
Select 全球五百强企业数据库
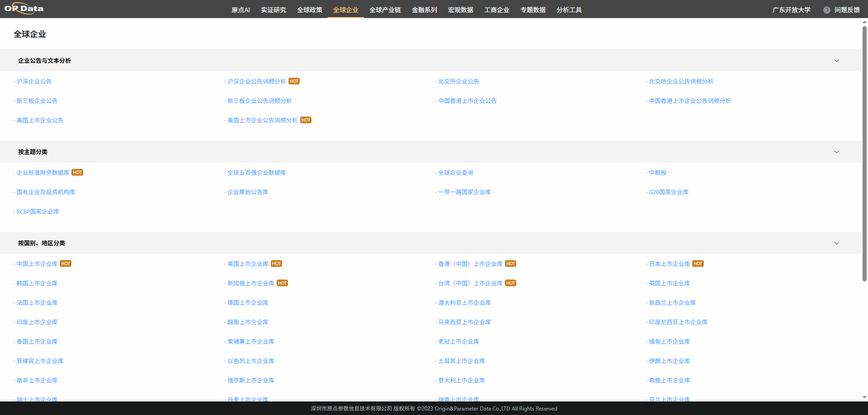click(256, 173)
